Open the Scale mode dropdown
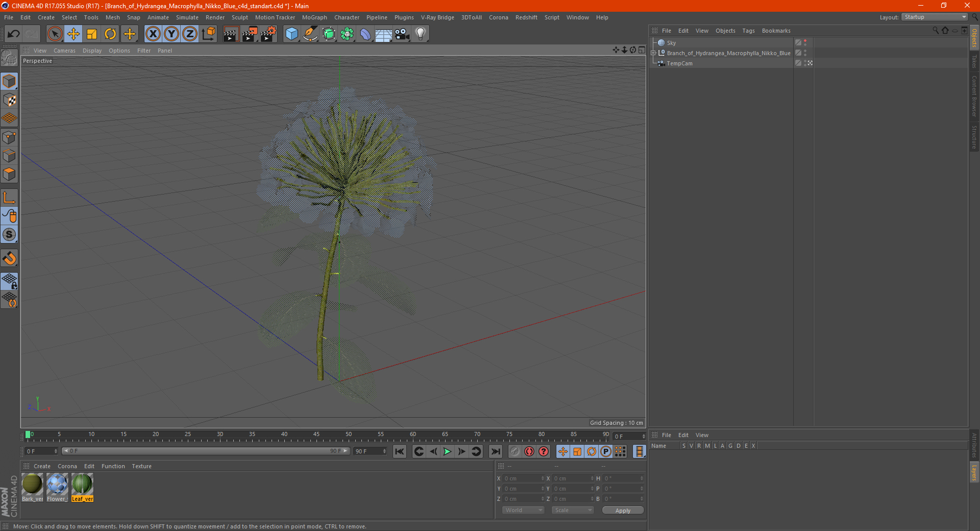This screenshot has width=980, height=531. pyautogui.click(x=573, y=510)
